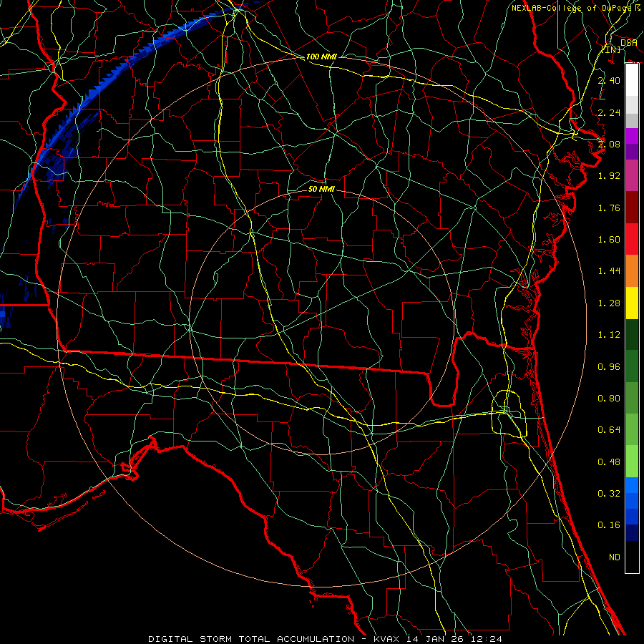The height and width of the screenshot is (644, 644).
Task: Pick the orange 1.44 legend swatch
Action: [x=632, y=271]
